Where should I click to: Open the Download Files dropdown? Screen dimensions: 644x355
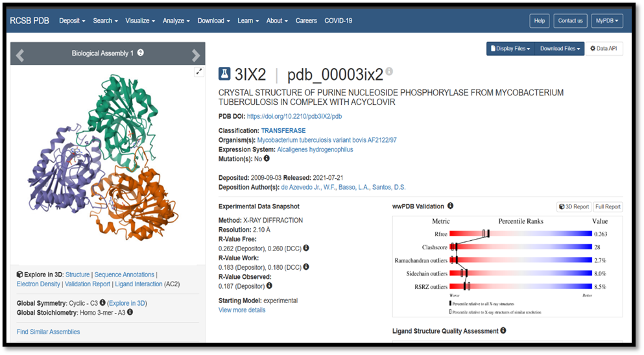[560, 49]
